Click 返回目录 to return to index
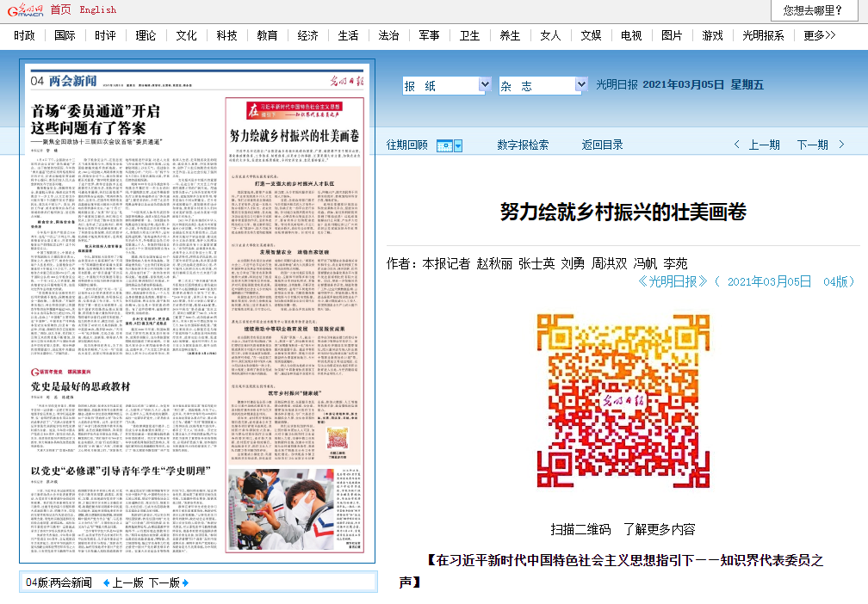 602,145
